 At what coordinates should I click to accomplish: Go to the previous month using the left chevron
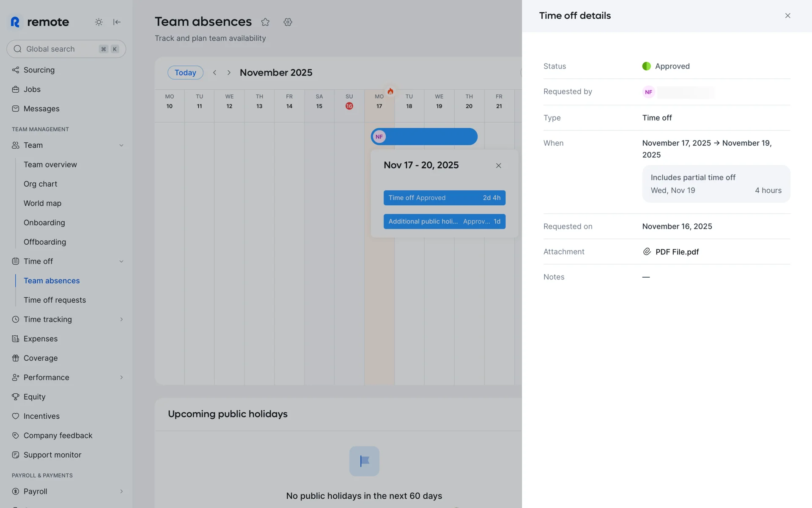tap(215, 72)
